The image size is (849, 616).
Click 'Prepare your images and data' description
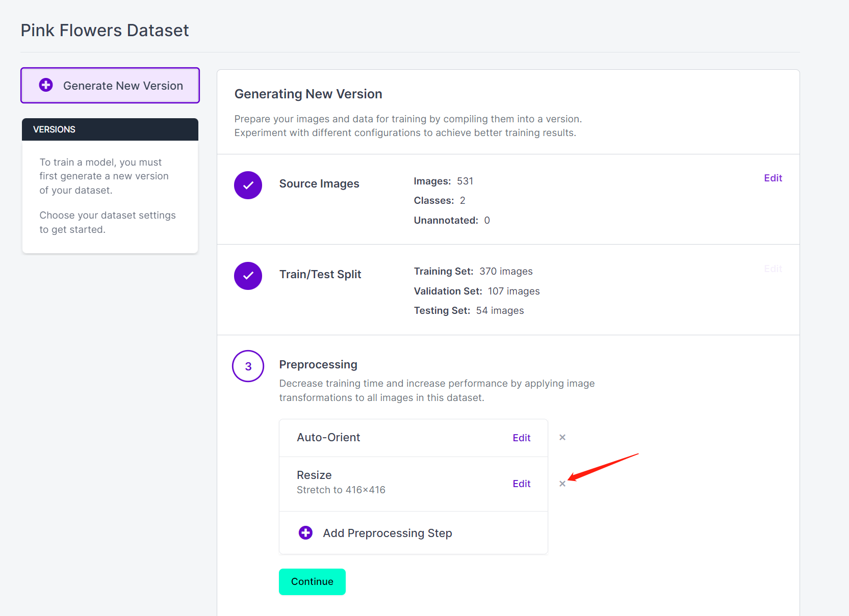pyautogui.click(x=408, y=125)
